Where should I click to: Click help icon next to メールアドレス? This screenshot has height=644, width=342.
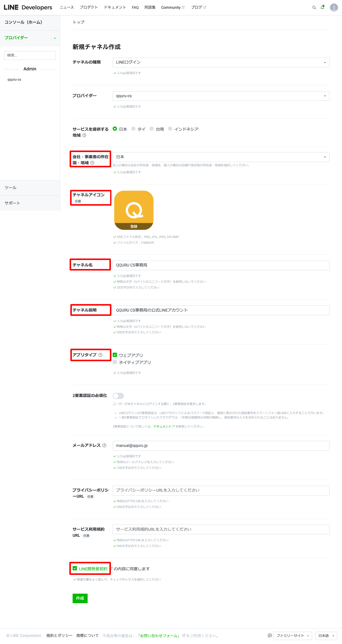pos(104,445)
